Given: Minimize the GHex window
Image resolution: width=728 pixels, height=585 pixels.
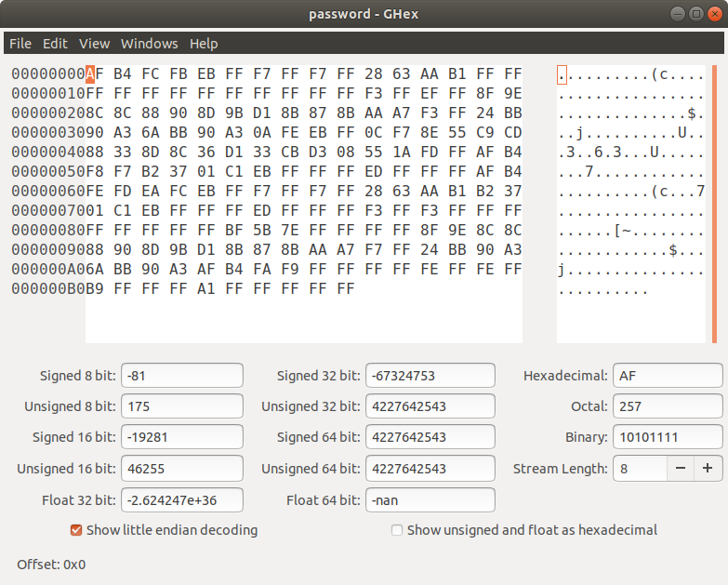Looking at the screenshot, I should (678, 14).
